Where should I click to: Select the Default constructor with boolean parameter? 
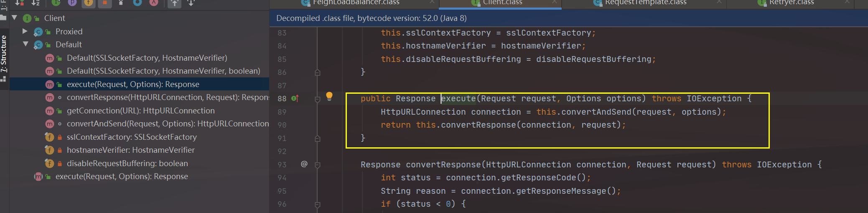pos(139,71)
